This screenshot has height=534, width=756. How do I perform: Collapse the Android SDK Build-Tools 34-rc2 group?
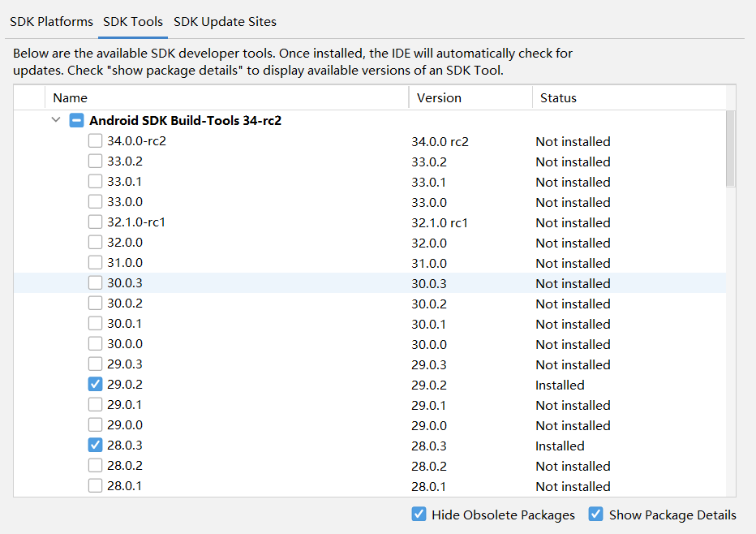[x=56, y=119]
